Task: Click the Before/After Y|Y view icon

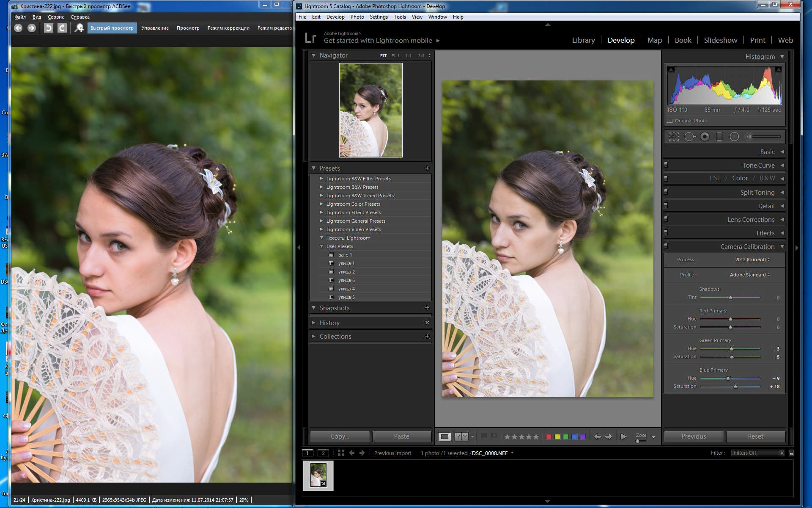Action: pyautogui.click(x=461, y=436)
